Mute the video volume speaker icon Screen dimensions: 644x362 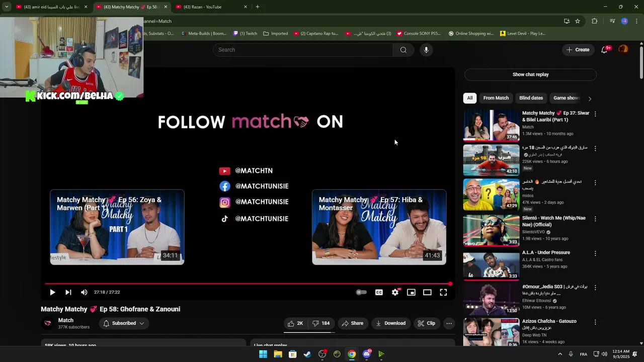[84, 292]
